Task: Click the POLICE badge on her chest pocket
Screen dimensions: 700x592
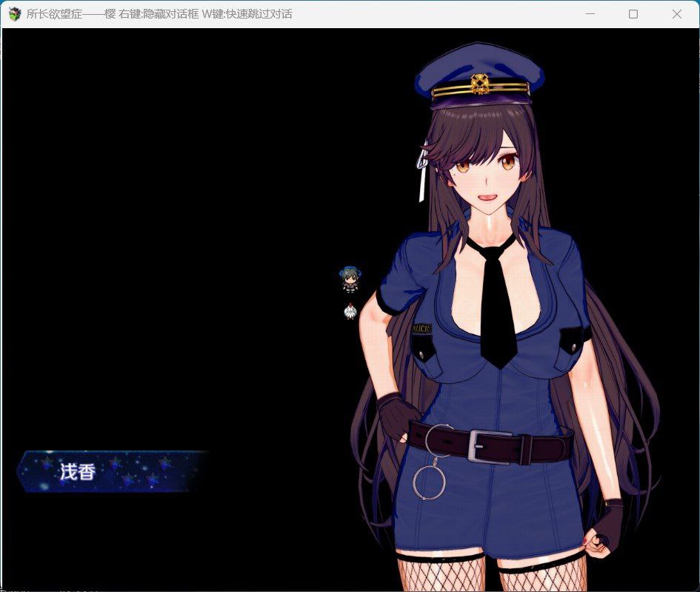Action: click(421, 327)
